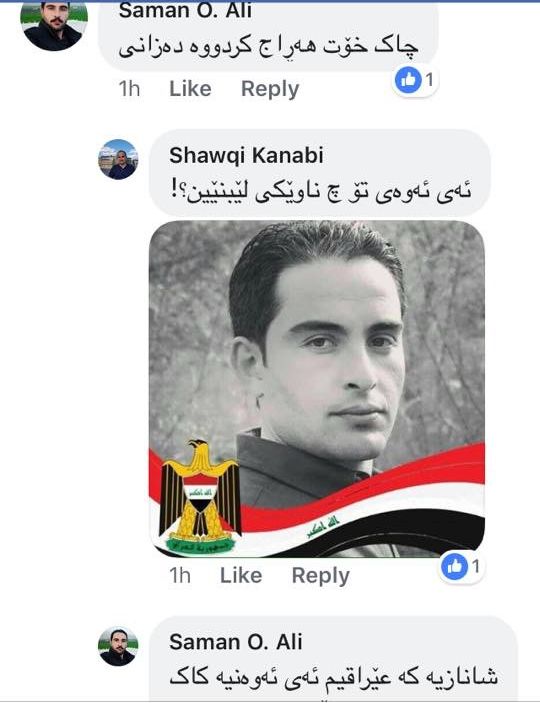The width and height of the screenshot is (540, 703).
Task: Select Saman O. Ali's top comment text
Action: (x=268, y=46)
